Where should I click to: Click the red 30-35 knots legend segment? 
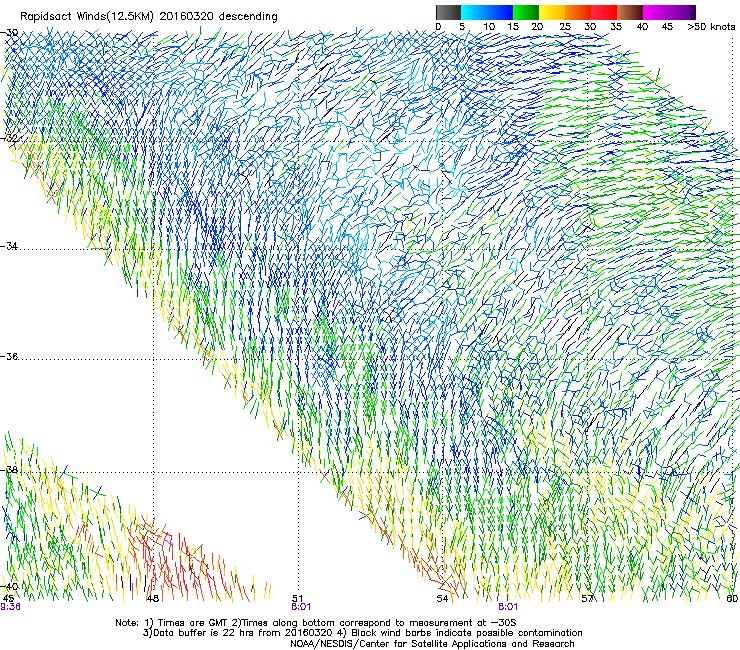(x=604, y=12)
